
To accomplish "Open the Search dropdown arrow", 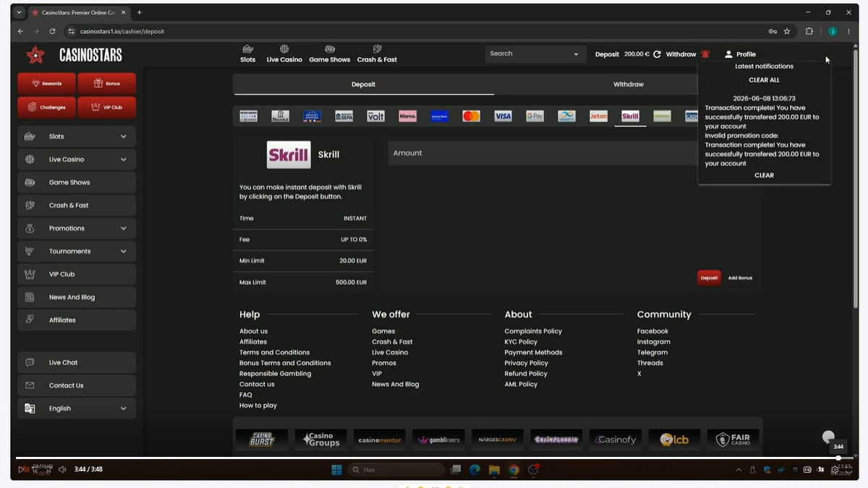I will (x=576, y=54).
